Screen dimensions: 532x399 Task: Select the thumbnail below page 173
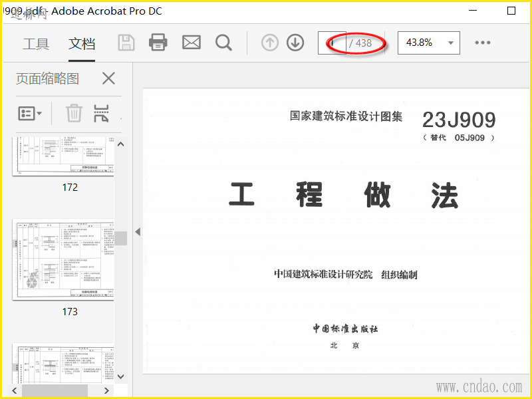pyautogui.click(x=63, y=363)
